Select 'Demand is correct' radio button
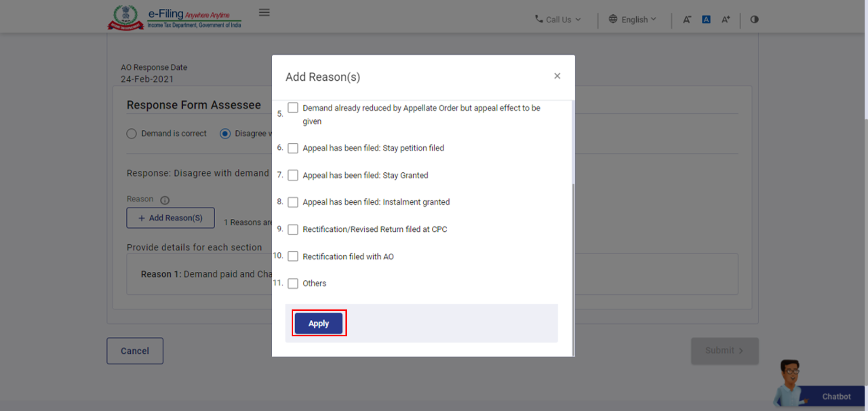868x411 pixels. click(132, 134)
